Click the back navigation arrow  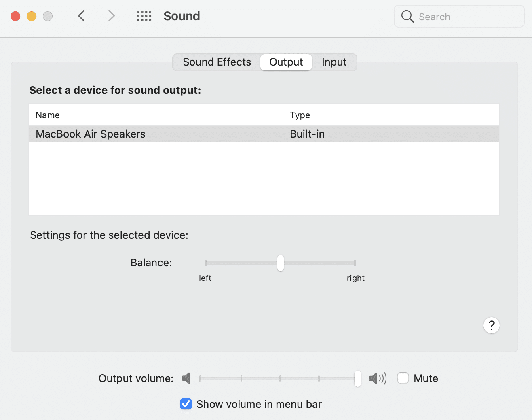point(81,16)
